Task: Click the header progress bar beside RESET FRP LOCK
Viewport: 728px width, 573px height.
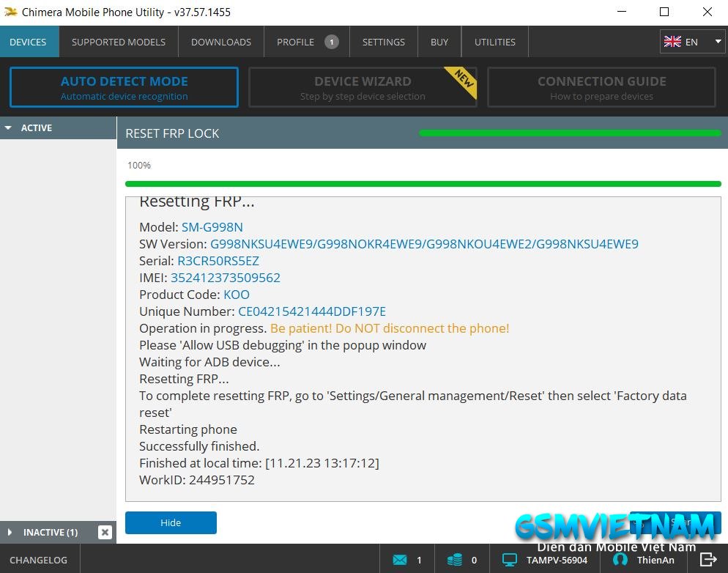Action: (x=570, y=133)
